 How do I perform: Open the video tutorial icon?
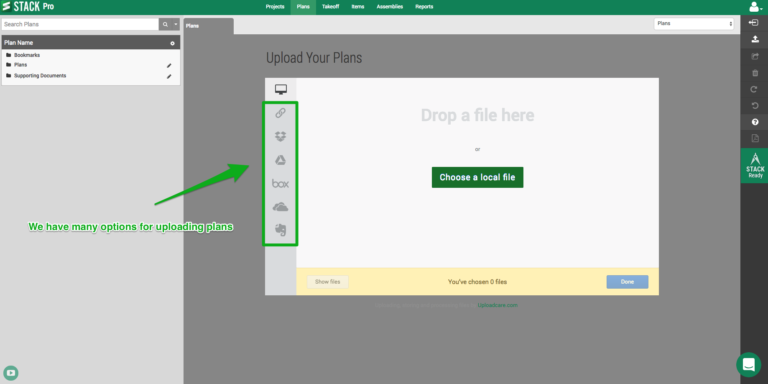[11, 373]
